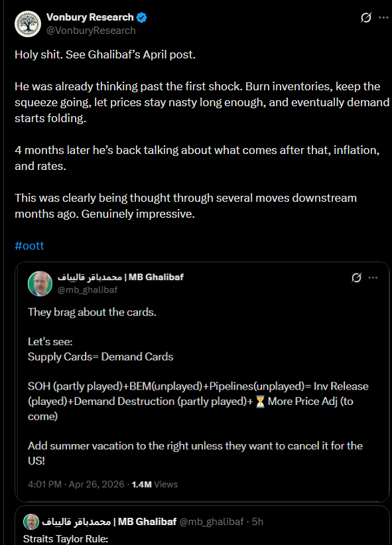Click the @mb_ghalibaf handle in quoted post
This screenshot has height=545, width=392.
(88, 289)
